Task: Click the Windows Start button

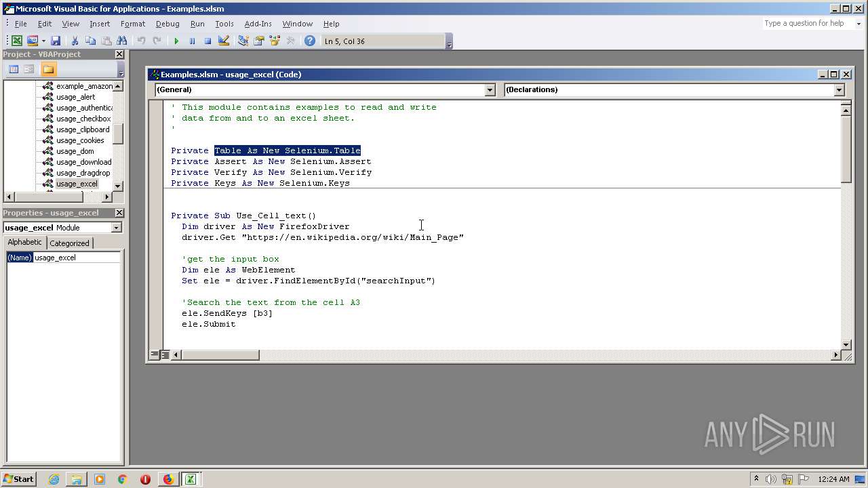Action: pyautogui.click(x=18, y=479)
